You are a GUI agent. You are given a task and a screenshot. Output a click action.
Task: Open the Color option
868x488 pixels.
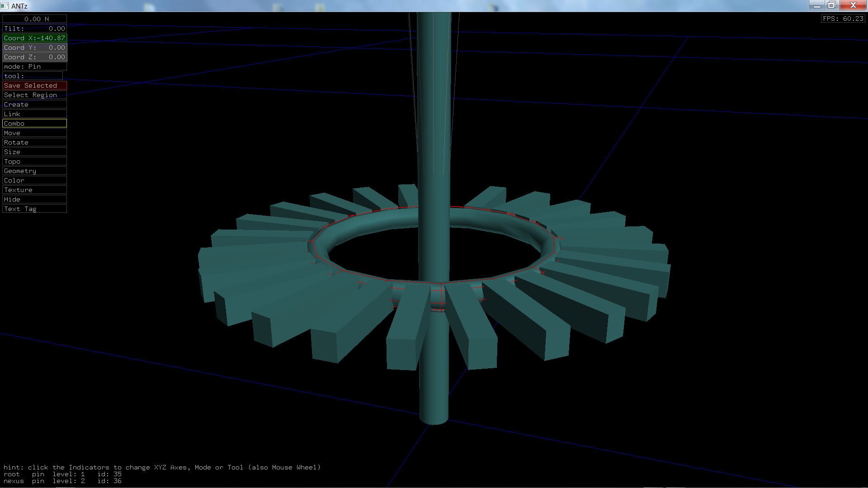(x=34, y=180)
